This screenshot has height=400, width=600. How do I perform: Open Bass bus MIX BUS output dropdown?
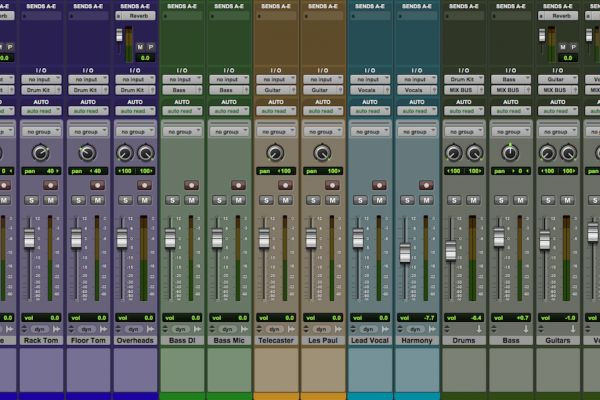511,90
